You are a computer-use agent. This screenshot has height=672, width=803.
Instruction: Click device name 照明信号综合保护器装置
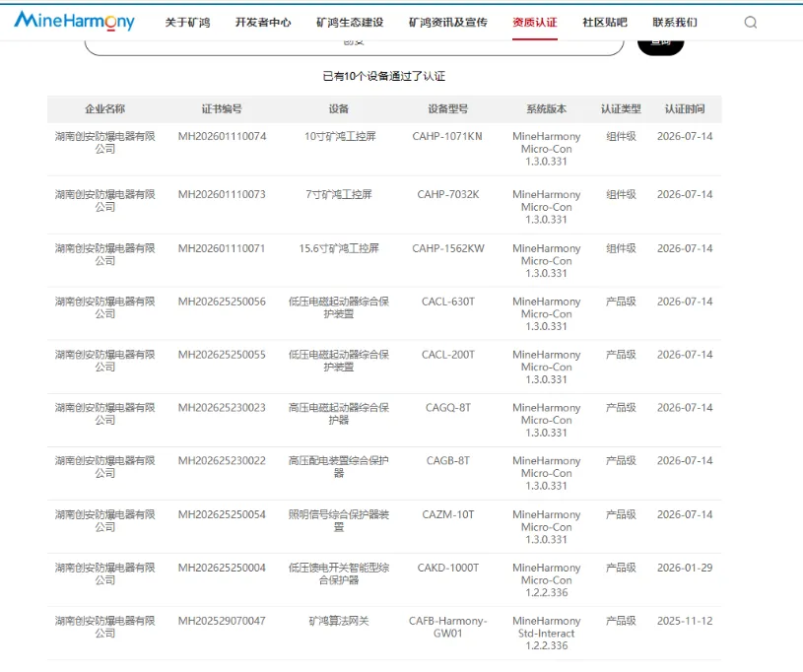(339, 520)
